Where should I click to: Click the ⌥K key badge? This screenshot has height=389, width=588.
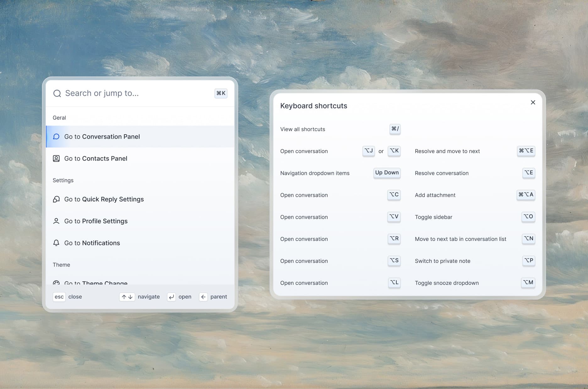tap(394, 151)
